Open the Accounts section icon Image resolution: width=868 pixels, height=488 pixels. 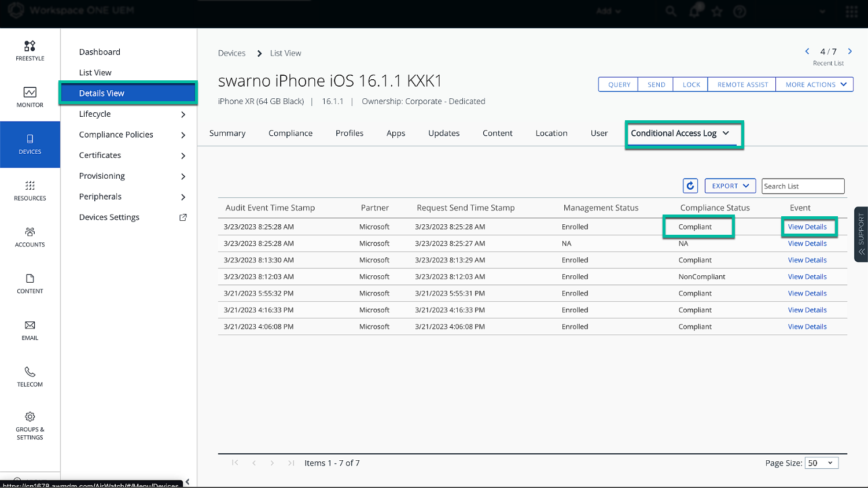(30, 232)
